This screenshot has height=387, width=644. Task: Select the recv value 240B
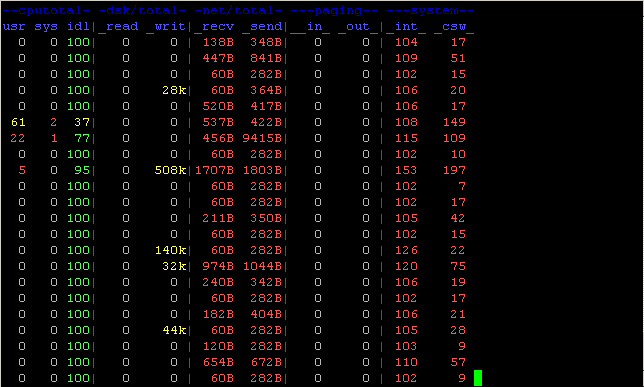click(218, 282)
